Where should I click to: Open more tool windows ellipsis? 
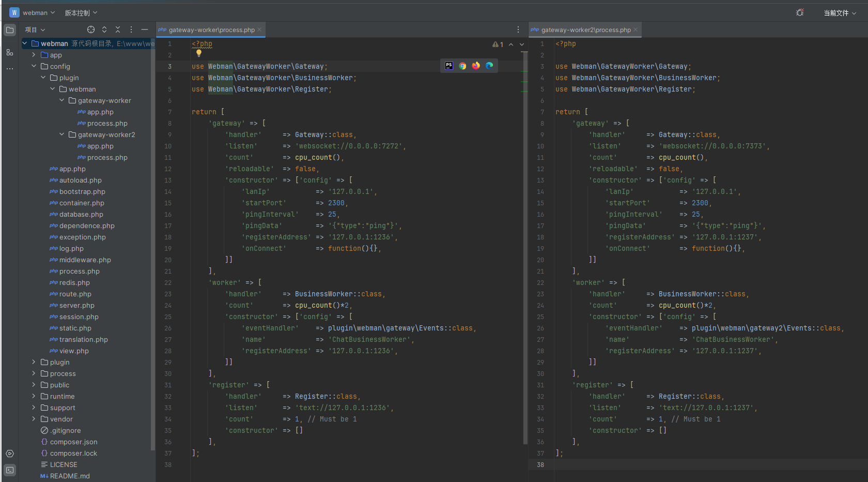(10, 68)
